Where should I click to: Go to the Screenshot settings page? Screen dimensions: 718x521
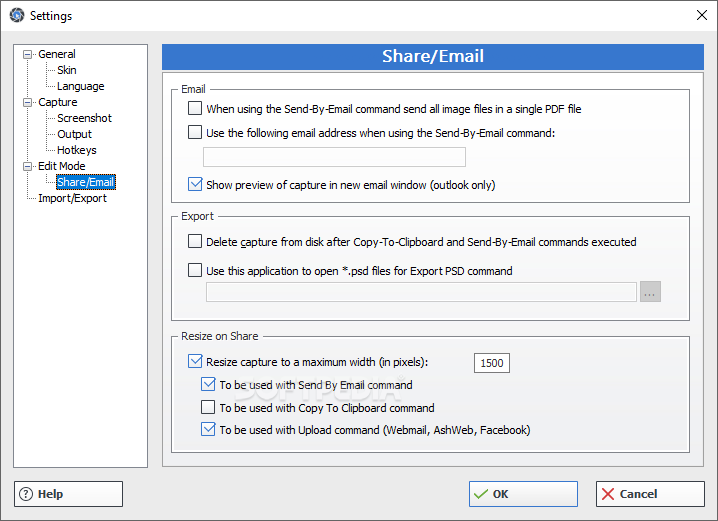(x=84, y=118)
